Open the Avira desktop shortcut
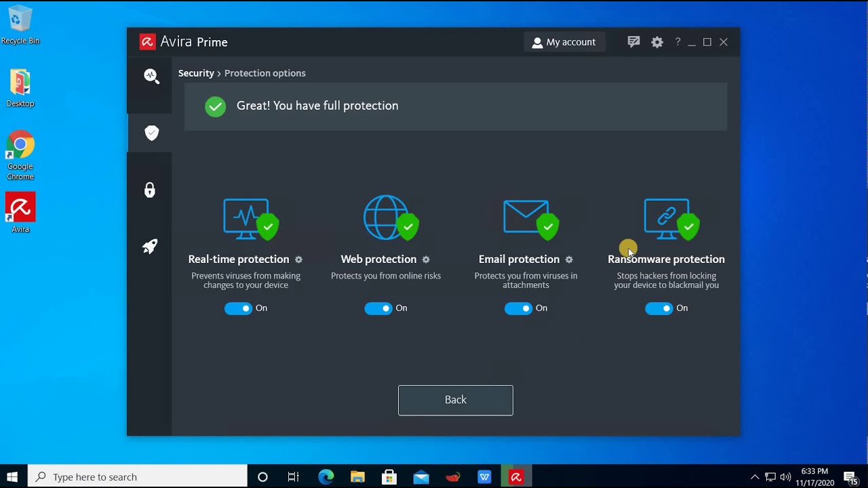The width and height of the screenshot is (868, 488). click(x=20, y=213)
